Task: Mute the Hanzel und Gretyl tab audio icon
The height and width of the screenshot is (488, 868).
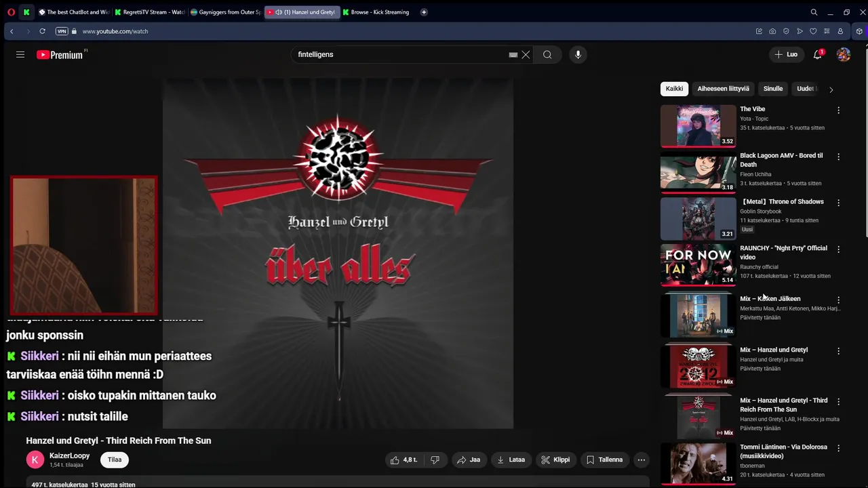Action: [279, 12]
